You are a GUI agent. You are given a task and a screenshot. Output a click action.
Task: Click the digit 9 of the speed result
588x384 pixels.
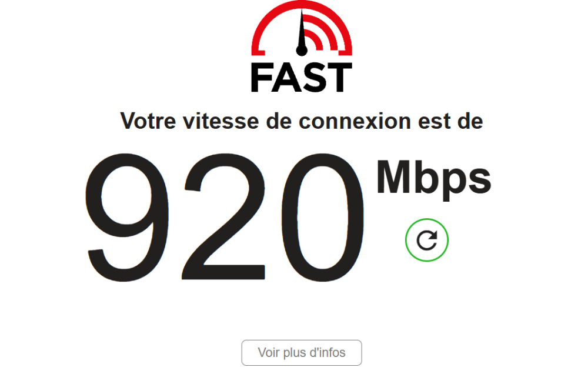127,217
